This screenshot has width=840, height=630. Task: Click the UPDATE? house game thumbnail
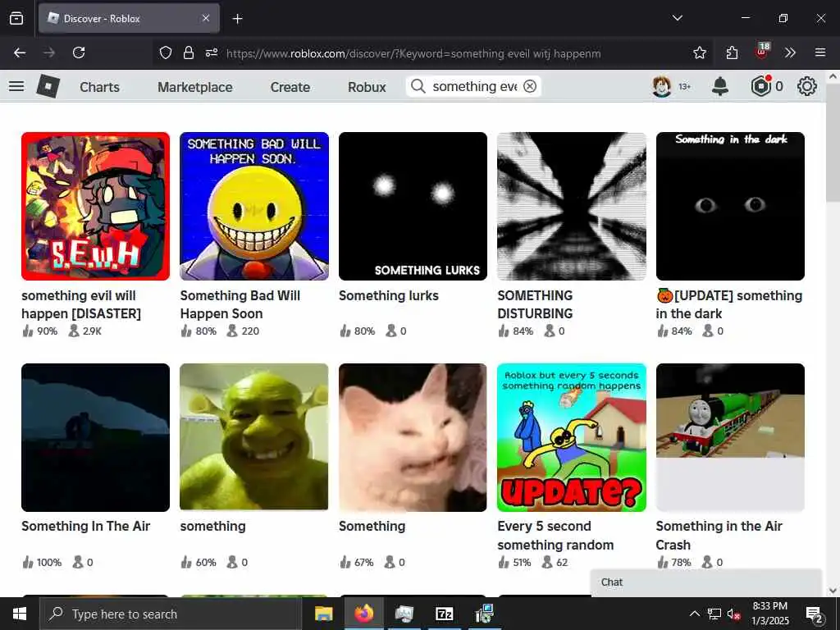(572, 437)
